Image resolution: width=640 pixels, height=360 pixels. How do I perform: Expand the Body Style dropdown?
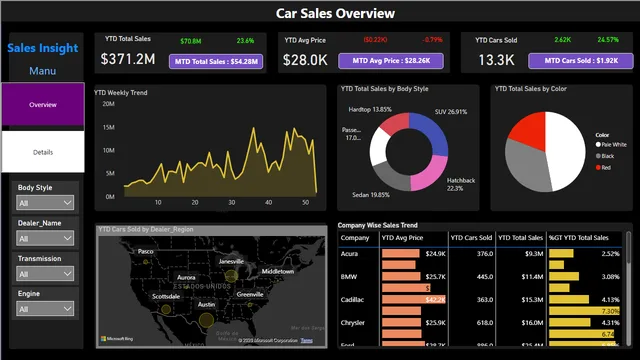pos(45,203)
